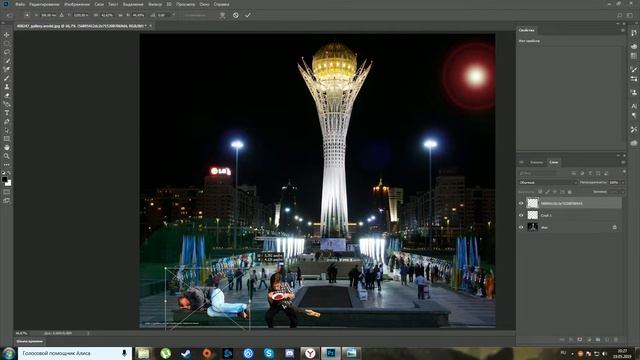Select the Type tool
The height and width of the screenshot is (360, 640).
click(x=7, y=113)
